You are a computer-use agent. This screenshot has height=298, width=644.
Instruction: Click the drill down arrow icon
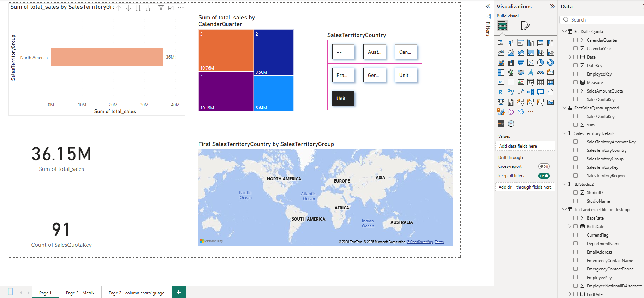pos(129,8)
